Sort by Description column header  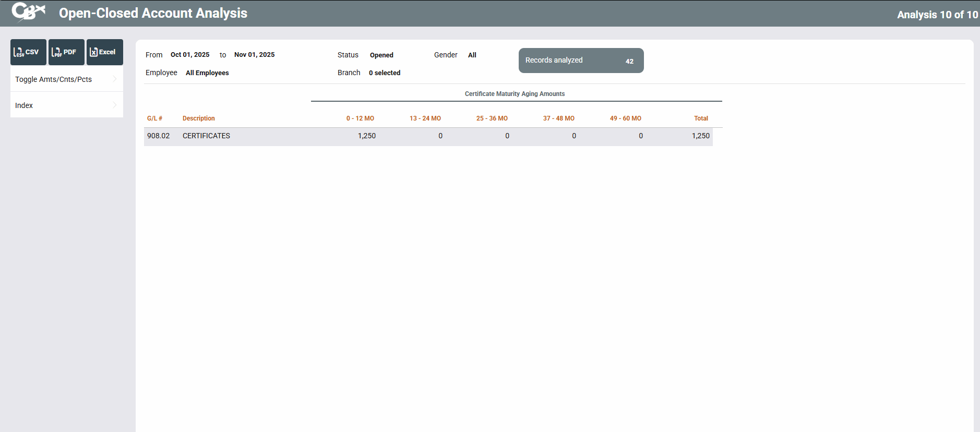(x=198, y=118)
